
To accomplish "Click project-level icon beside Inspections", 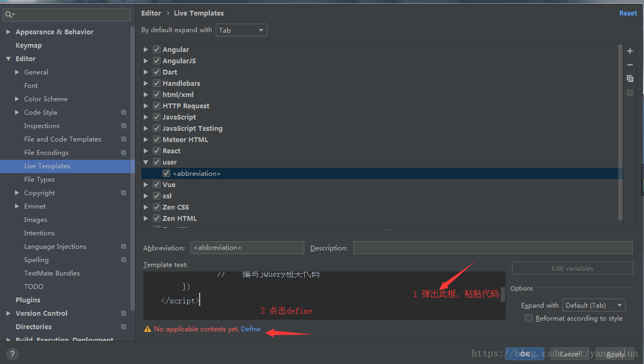I will pos(123,126).
